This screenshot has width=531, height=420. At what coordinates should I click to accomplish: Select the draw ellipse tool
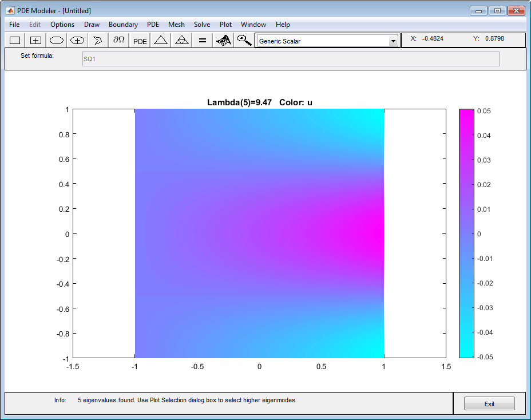[57, 41]
